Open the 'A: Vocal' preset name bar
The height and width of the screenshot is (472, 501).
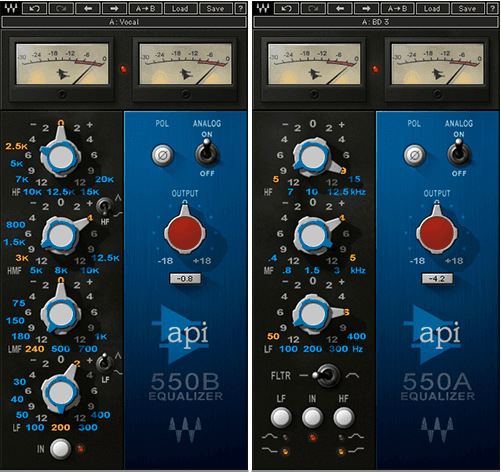pyautogui.click(x=124, y=22)
